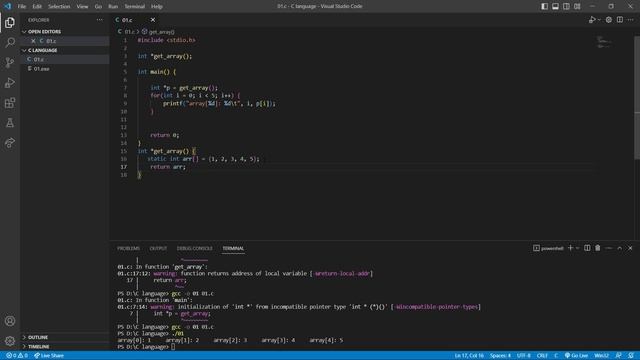Click the debug C/C++ file run icon
The height and width of the screenshot is (360, 640).
[x=591, y=20]
